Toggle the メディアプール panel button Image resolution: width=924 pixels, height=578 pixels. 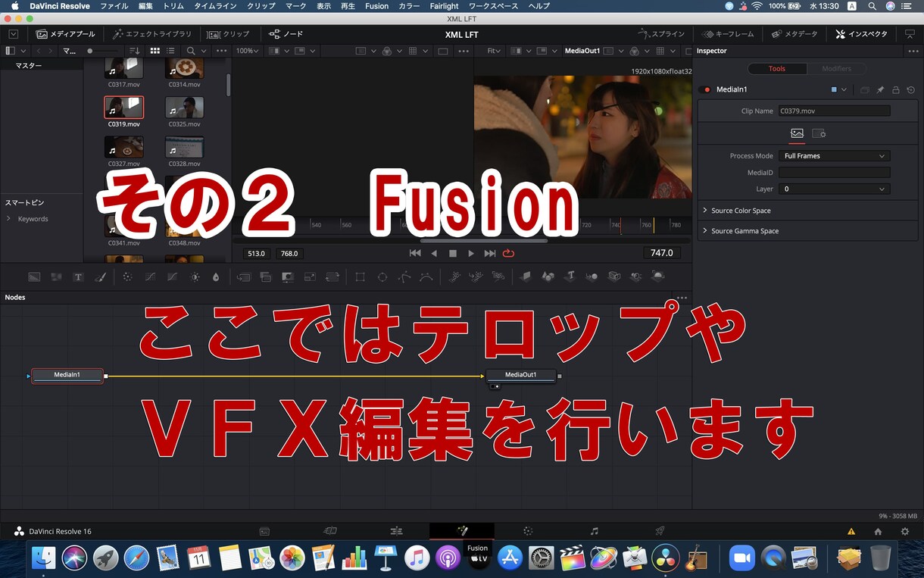coord(66,34)
